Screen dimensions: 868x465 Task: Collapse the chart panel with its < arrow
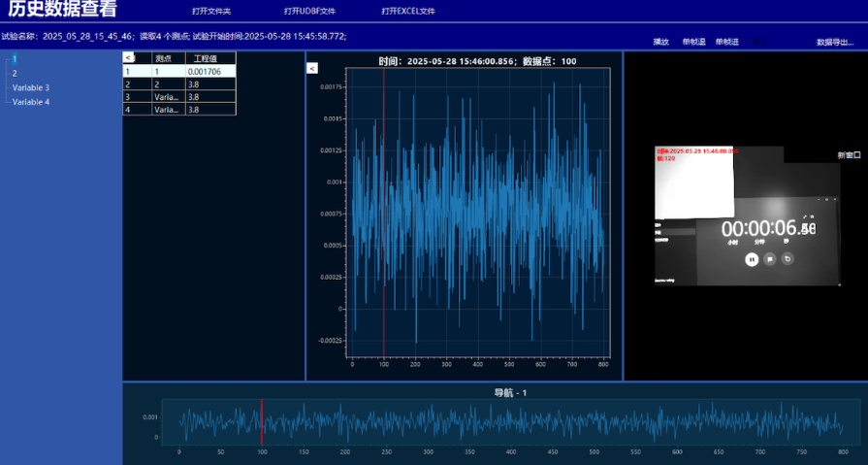pos(312,68)
